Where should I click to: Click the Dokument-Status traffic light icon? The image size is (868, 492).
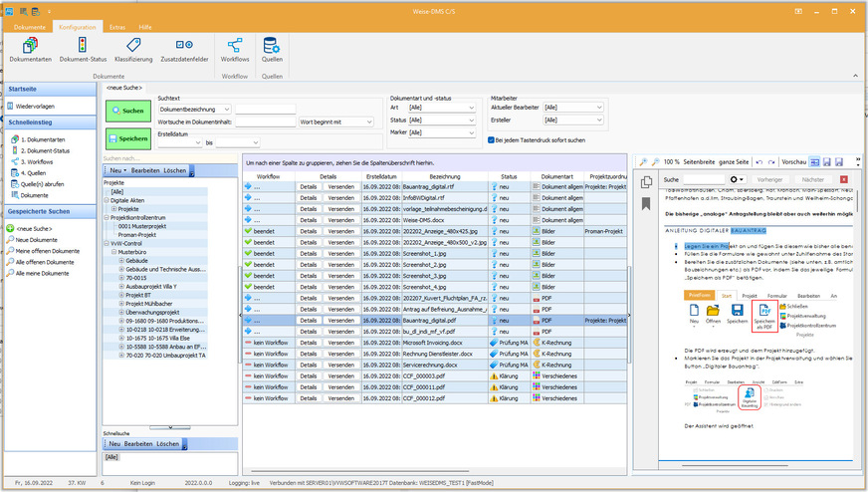[x=84, y=47]
